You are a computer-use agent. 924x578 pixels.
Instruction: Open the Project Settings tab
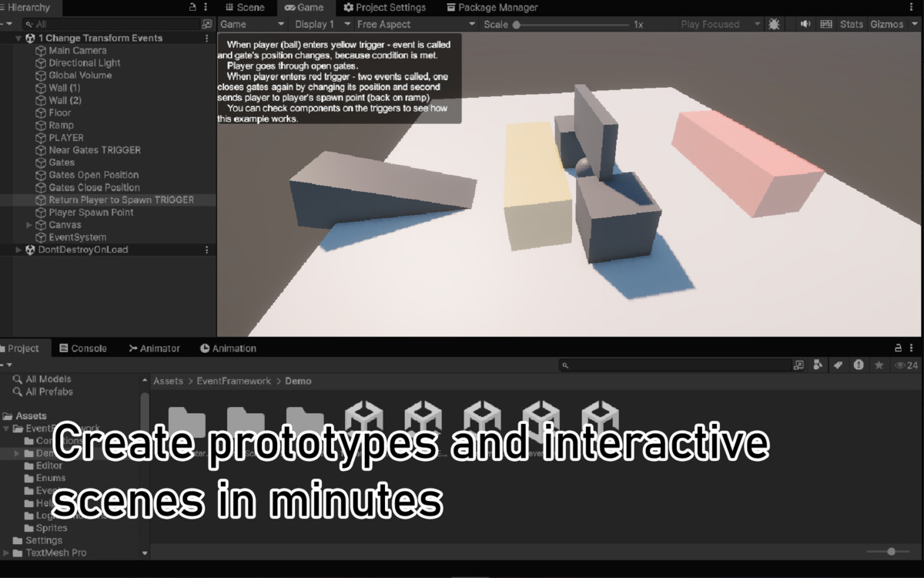click(384, 7)
